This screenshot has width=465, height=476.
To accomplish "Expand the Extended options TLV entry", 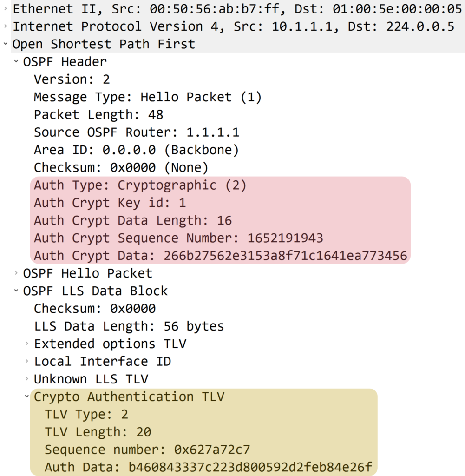I will click(x=26, y=344).
